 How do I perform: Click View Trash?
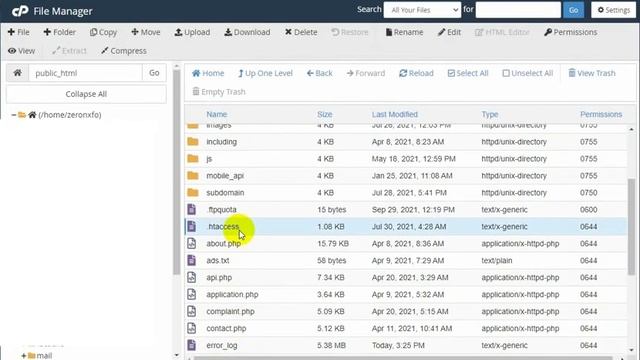pyautogui.click(x=592, y=73)
